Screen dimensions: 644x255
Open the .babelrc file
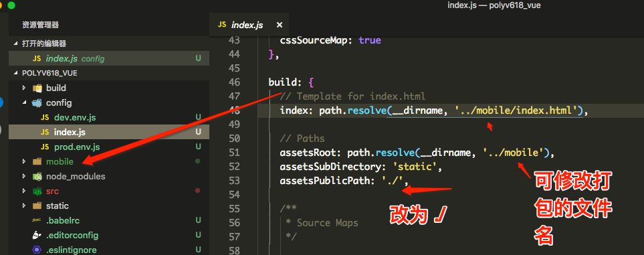63,220
